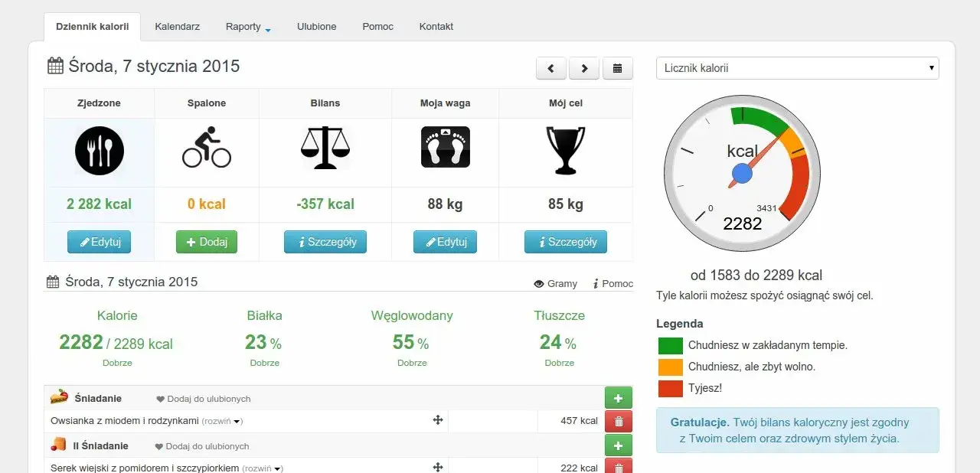Expand Owsianka z miodem i rodzynkami details

coord(222,421)
